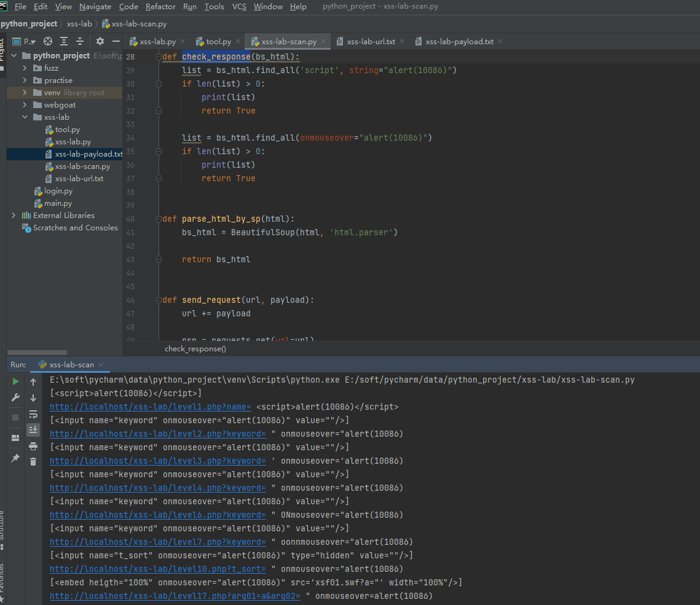Toggle soft-wrap in Run console
This screenshot has height=605, width=700.
[x=33, y=414]
